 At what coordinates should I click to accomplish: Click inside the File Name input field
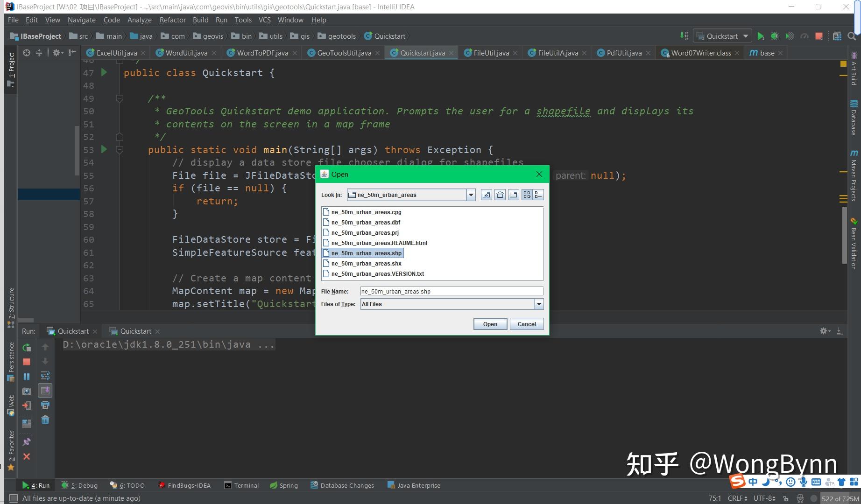tap(451, 291)
